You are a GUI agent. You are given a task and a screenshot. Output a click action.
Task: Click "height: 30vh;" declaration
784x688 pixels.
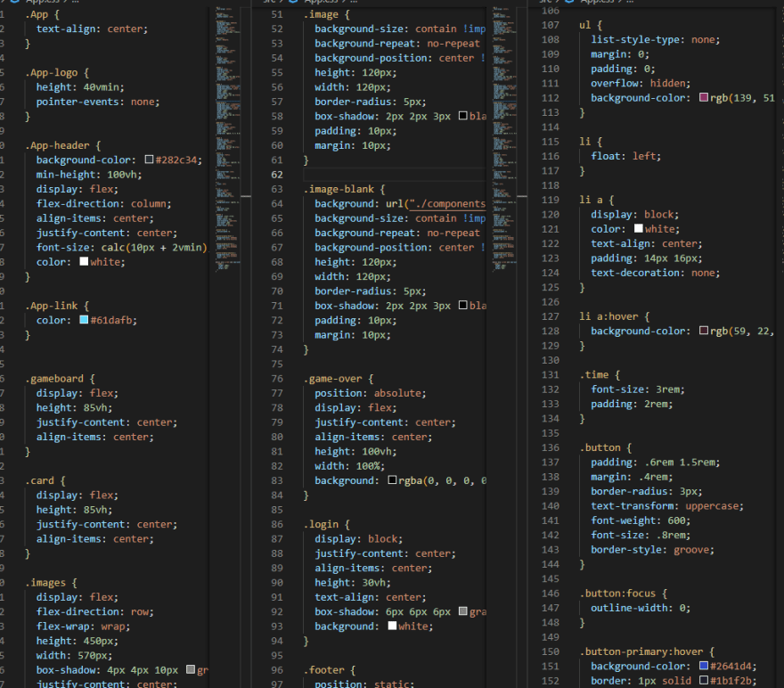pos(353,583)
